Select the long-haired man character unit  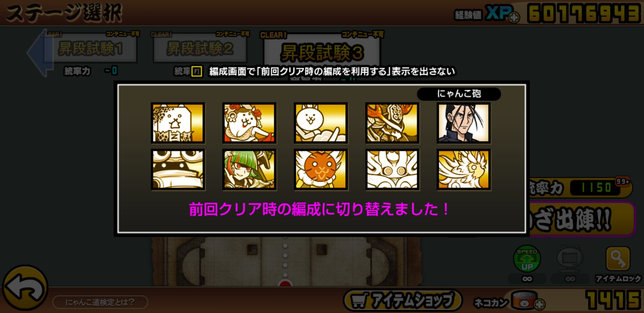click(x=463, y=123)
